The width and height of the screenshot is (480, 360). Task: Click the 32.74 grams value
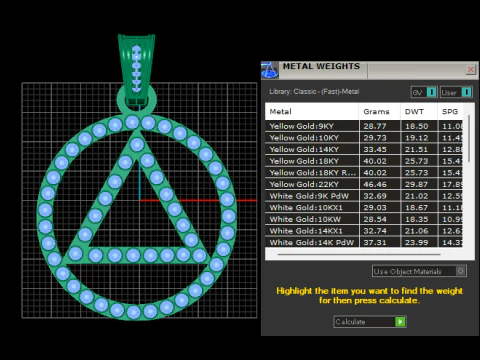(375, 231)
